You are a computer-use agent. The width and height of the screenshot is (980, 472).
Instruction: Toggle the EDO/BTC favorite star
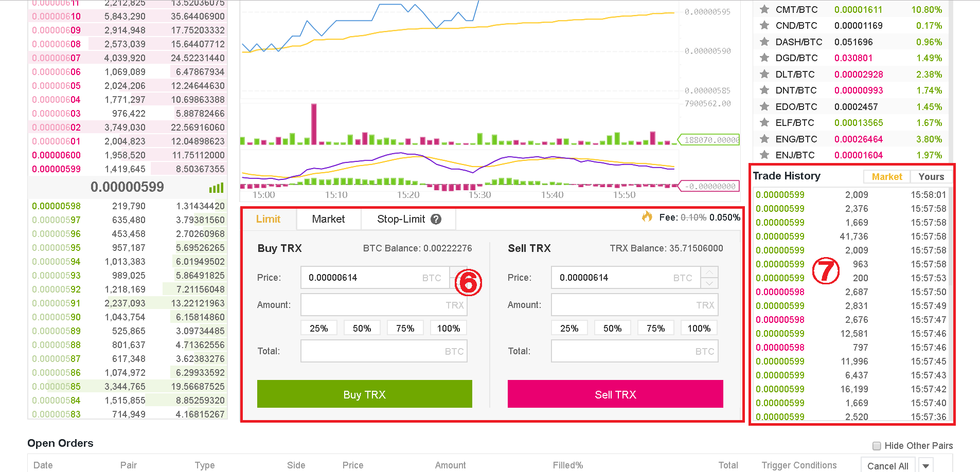point(764,106)
